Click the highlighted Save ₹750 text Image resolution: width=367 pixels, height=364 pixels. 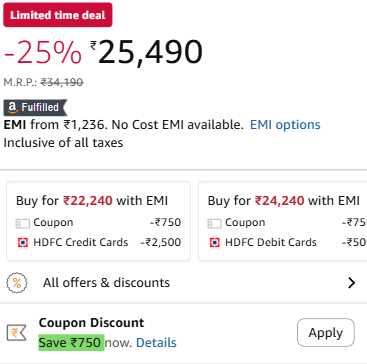(x=71, y=343)
